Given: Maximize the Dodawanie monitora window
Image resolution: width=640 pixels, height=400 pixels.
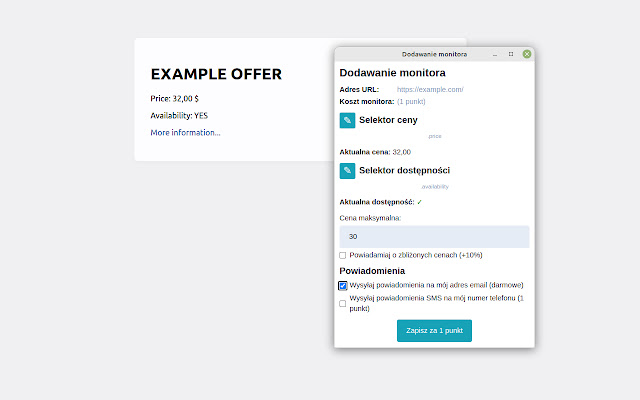Looking at the screenshot, I should coord(511,53).
